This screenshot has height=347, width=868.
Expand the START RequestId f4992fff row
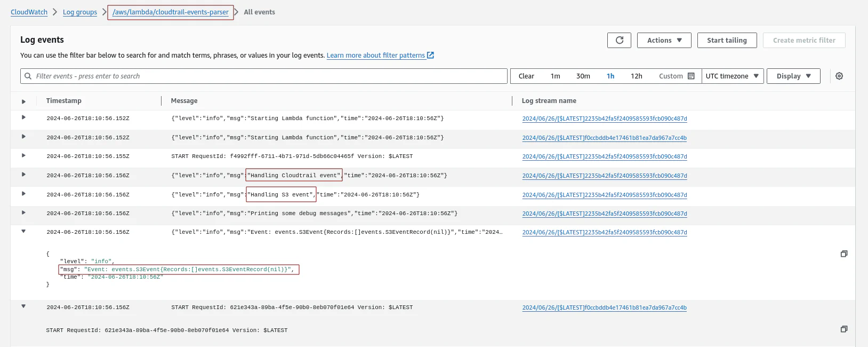[x=23, y=155]
